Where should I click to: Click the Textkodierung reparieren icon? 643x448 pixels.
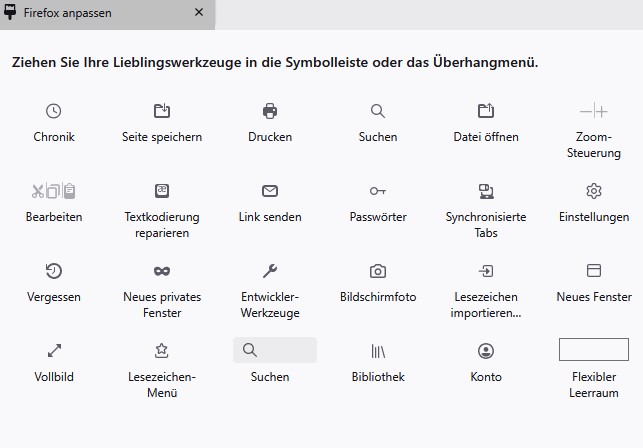point(162,191)
